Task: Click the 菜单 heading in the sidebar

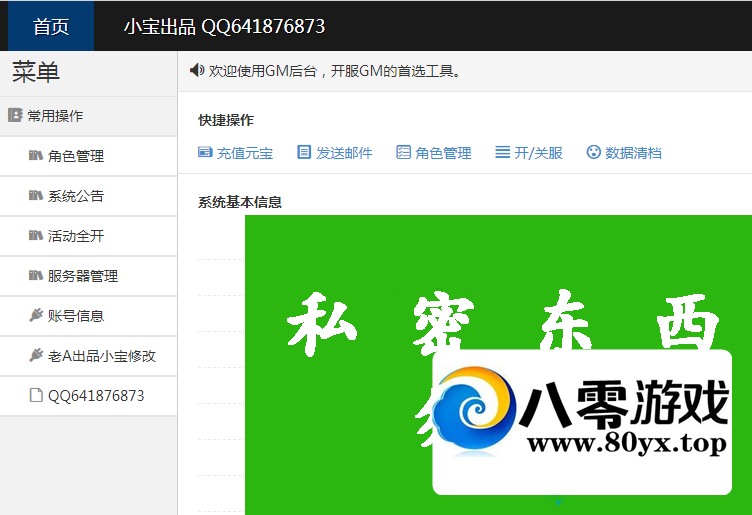Action: [x=35, y=72]
